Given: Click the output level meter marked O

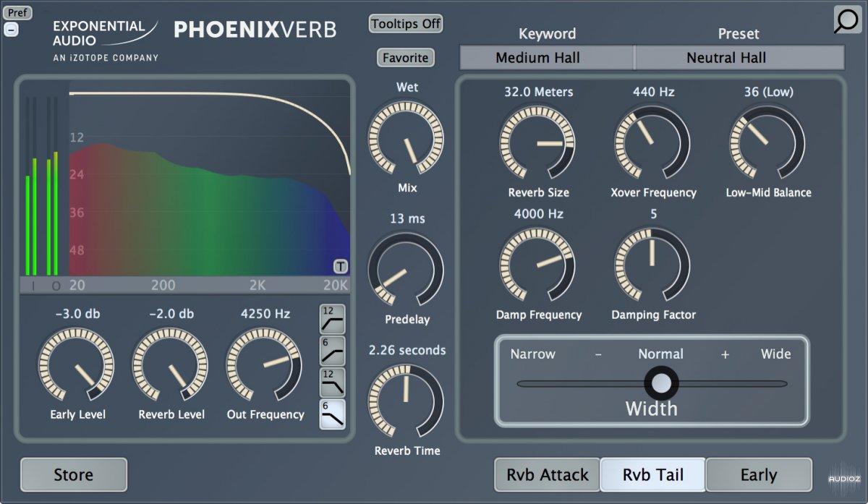Looking at the screenshot, I should pyautogui.click(x=52, y=187).
